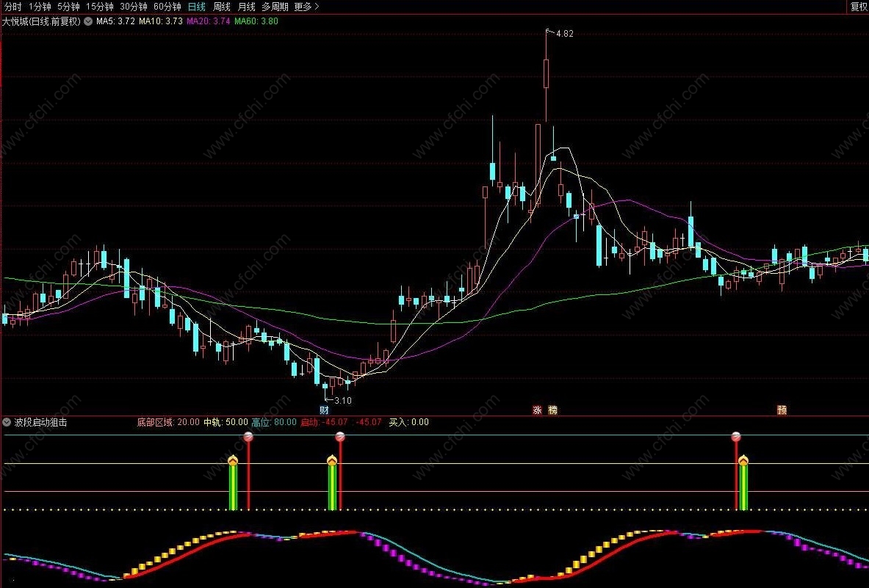Click the second red ball signal marker

pyautogui.click(x=340, y=437)
